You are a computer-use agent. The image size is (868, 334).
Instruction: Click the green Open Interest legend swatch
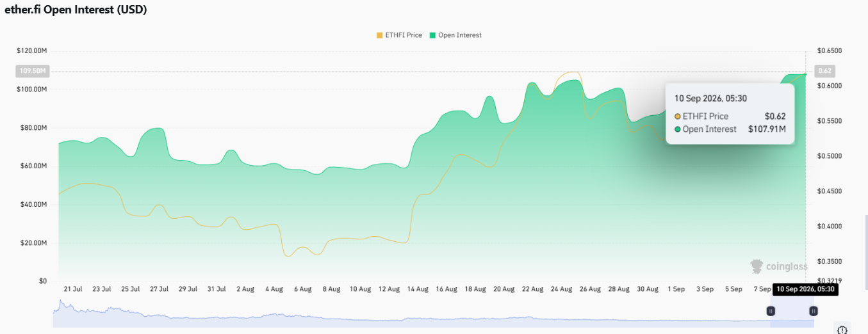click(433, 35)
